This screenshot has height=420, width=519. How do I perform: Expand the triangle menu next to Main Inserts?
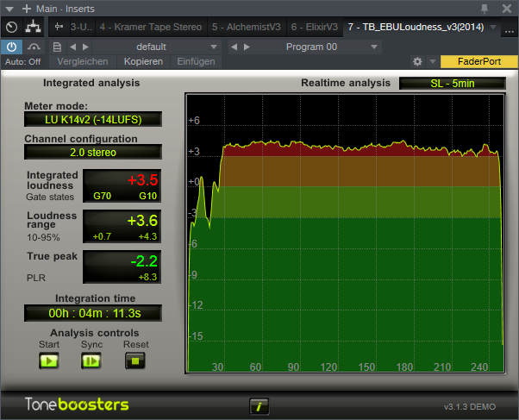[x=9, y=9]
